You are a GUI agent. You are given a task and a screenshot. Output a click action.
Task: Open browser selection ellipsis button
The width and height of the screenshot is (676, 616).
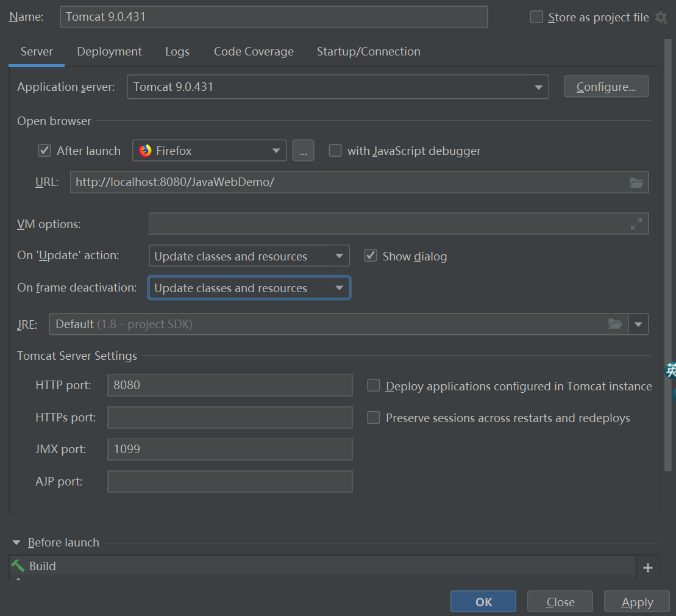pos(303,151)
